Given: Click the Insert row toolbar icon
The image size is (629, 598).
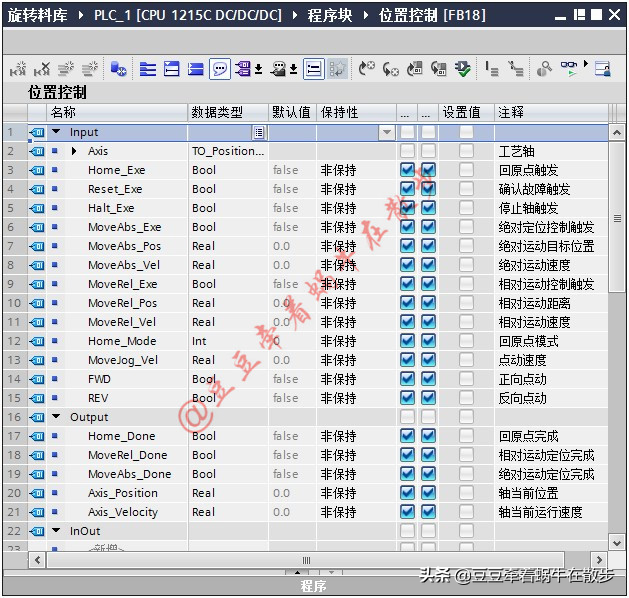Looking at the screenshot, I should tap(66, 69).
